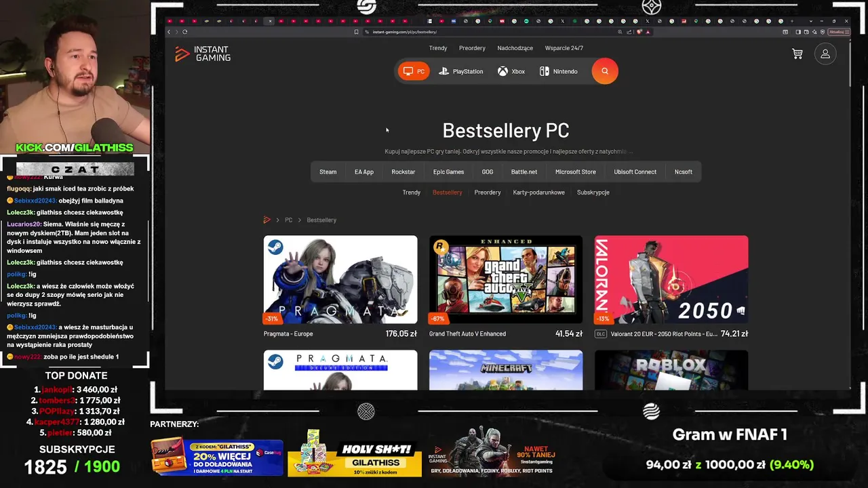The height and width of the screenshot is (488, 868).
Task: Filter by Microsoft Store
Action: click(x=576, y=172)
